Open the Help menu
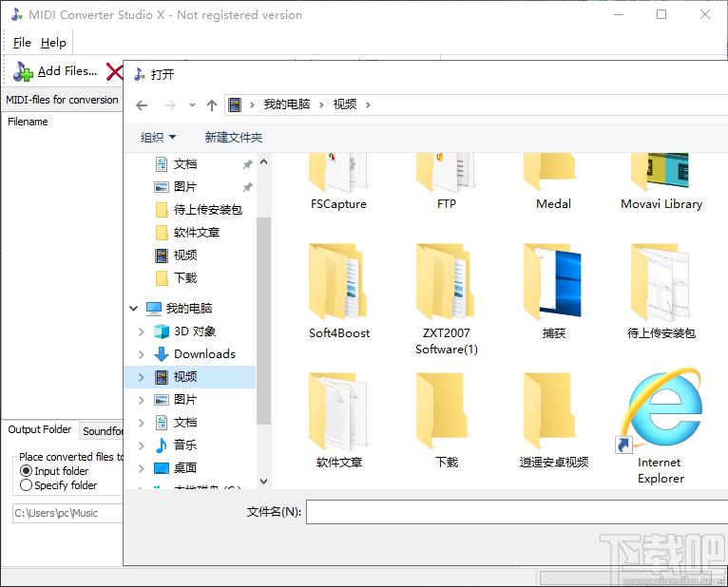 [x=53, y=43]
